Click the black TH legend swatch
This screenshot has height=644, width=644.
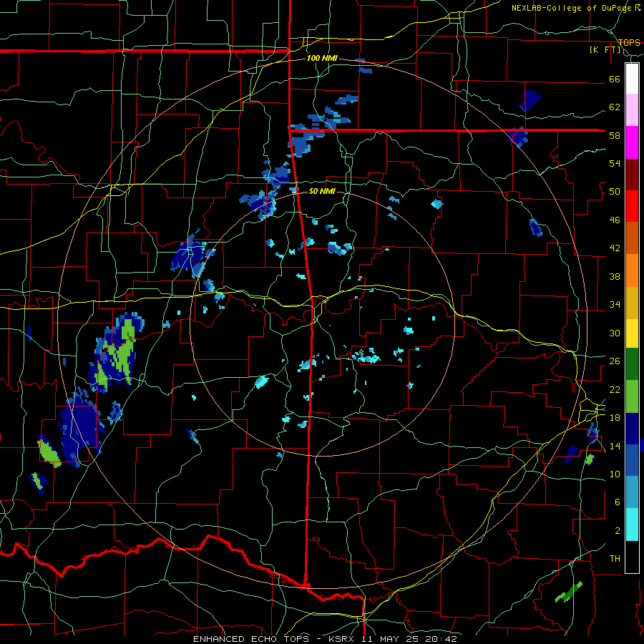pyautogui.click(x=632, y=557)
